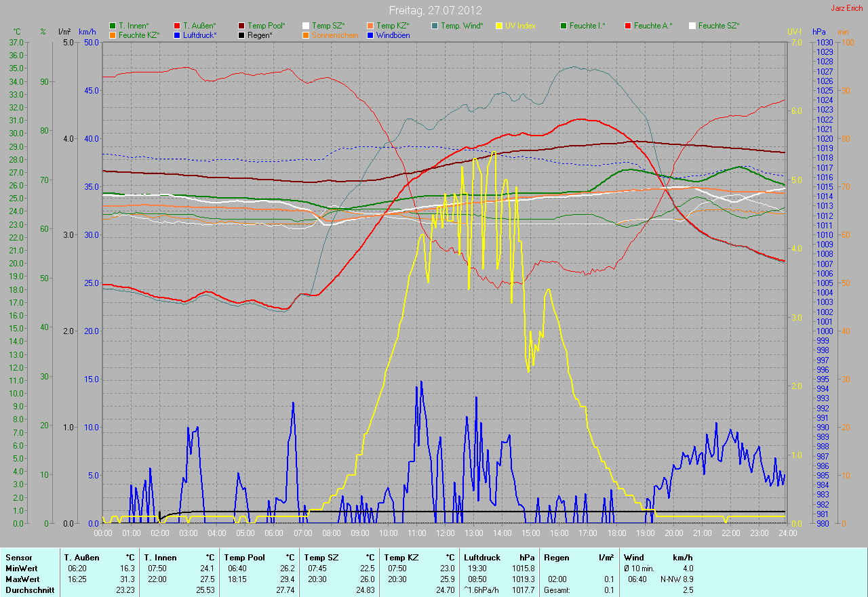Select the 'Durchschnitt' row label
The image size is (868, 597).
click(x=28, y=590)
